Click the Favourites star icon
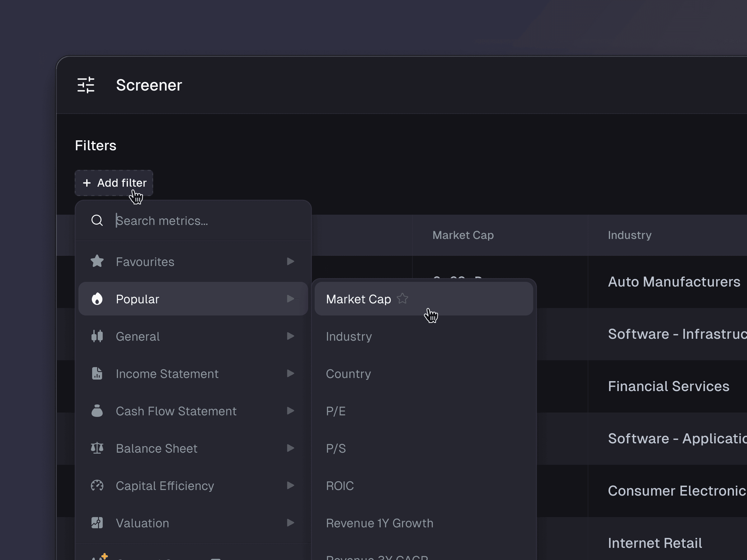The width and height of the screenshot is (747, 560). (x=97, y=261)
